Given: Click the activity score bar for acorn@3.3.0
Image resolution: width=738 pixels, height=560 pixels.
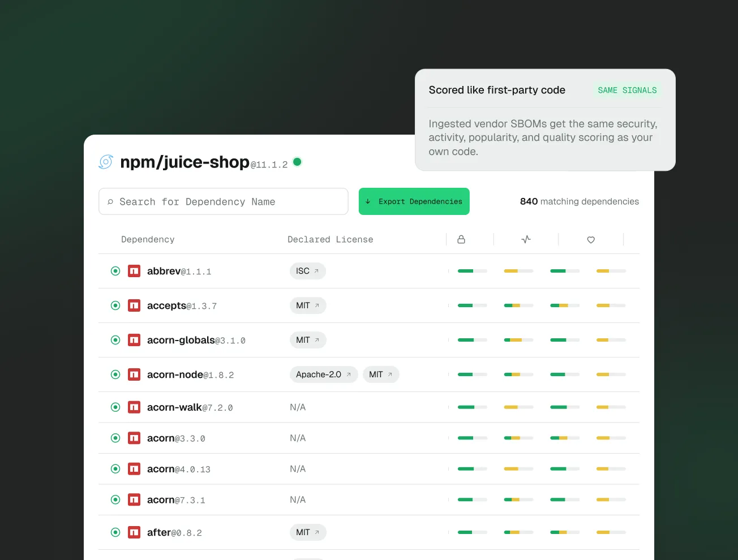Looking at the screenshot, I should tap(519, 438).
